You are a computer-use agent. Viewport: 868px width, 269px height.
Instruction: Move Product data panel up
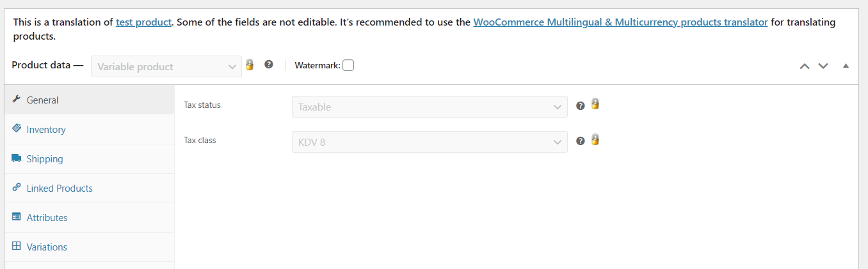pyautogui.click(x=805, y=66)
